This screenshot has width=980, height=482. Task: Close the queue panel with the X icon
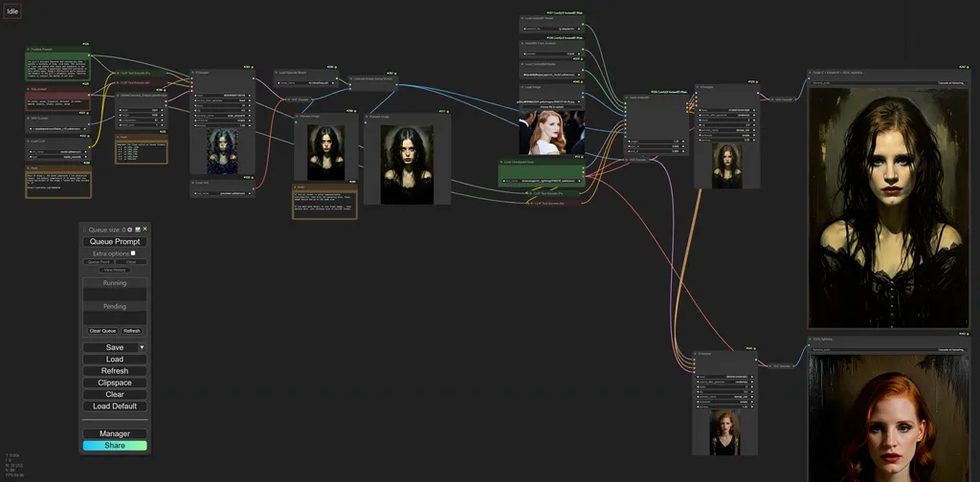click(145, 230)
